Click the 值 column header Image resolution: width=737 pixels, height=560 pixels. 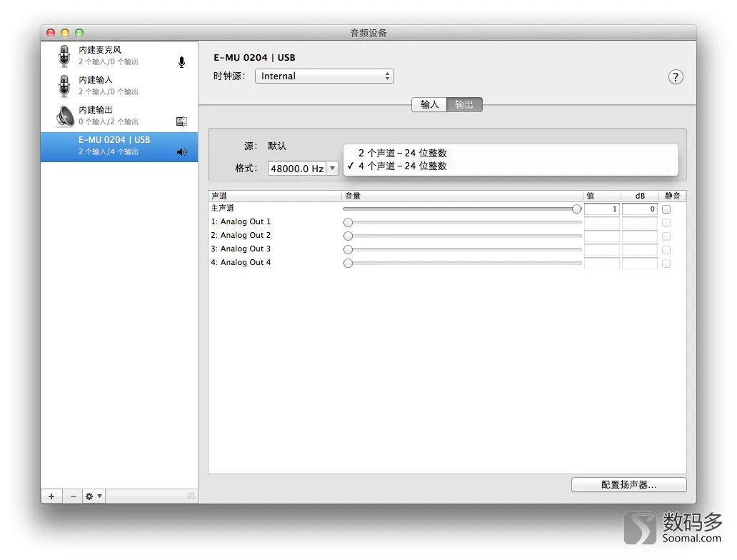(602, 196)
